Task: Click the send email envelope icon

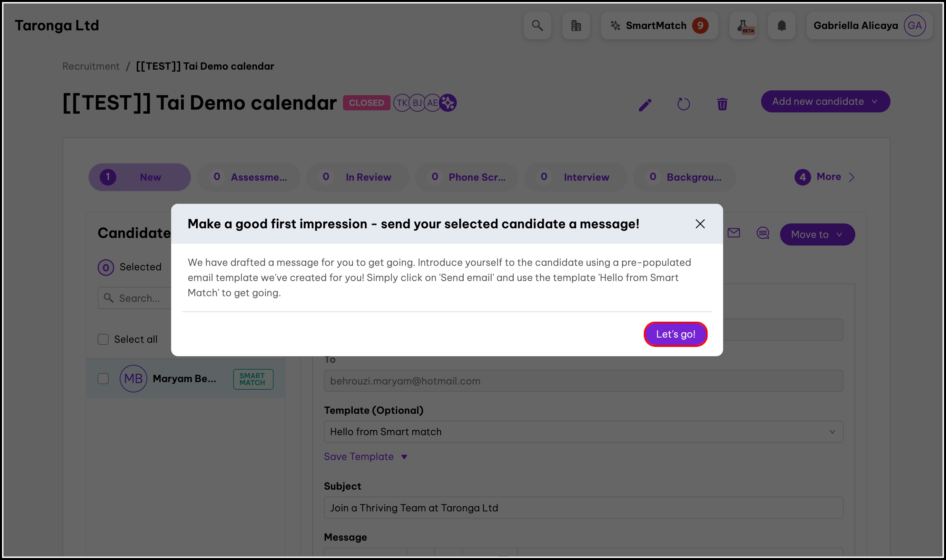Action: coord(733,233)
